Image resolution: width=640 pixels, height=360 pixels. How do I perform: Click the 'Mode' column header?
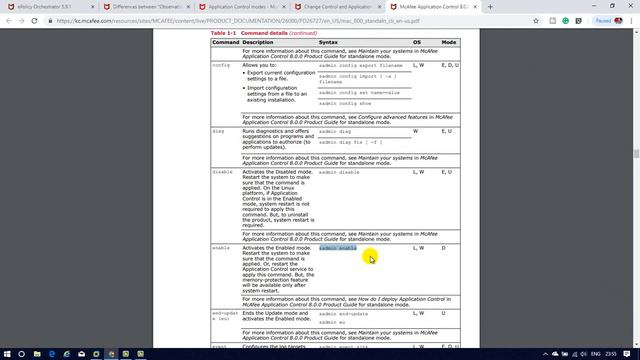coord(449,42)
